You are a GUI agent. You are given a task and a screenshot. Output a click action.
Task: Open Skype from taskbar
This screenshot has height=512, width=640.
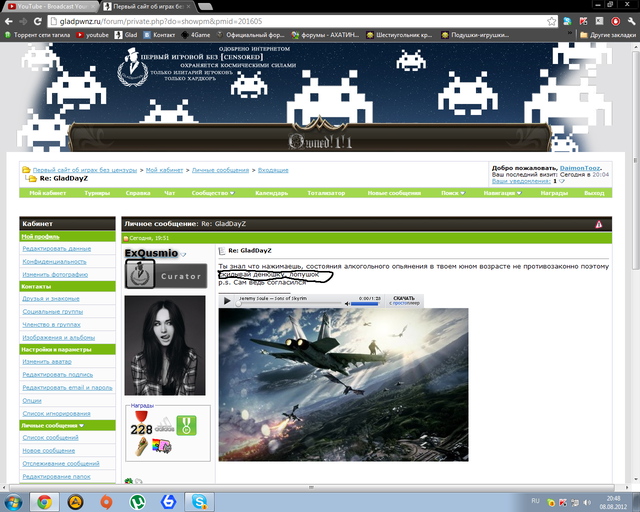coord(200,502)
